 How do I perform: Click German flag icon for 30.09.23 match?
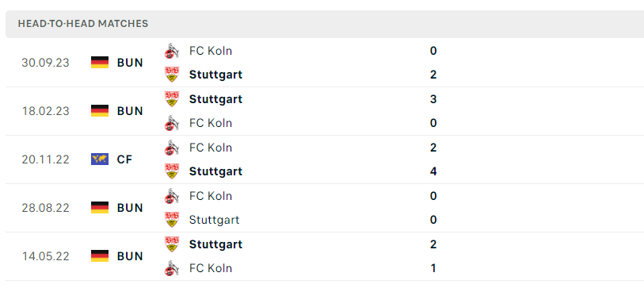[x=100, y=63]
